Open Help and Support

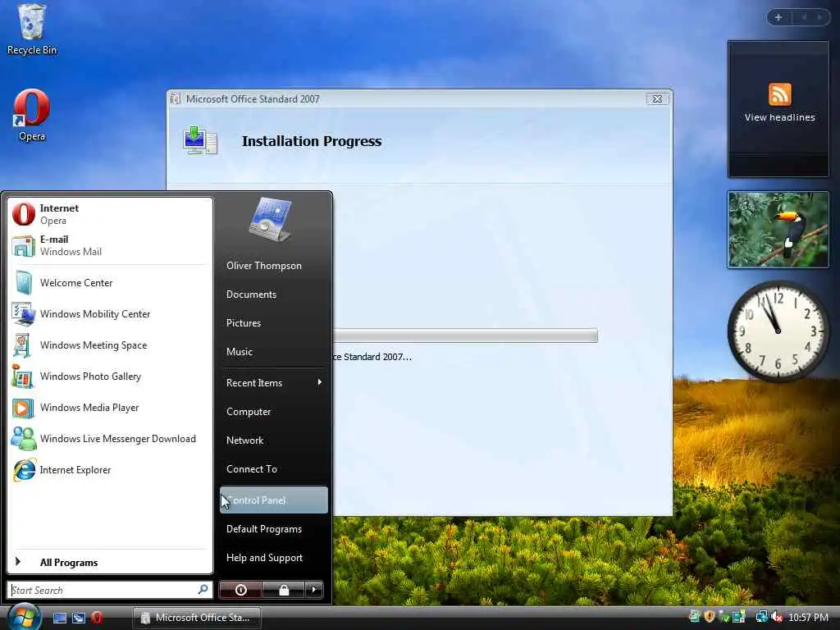[x=273, y=558]
